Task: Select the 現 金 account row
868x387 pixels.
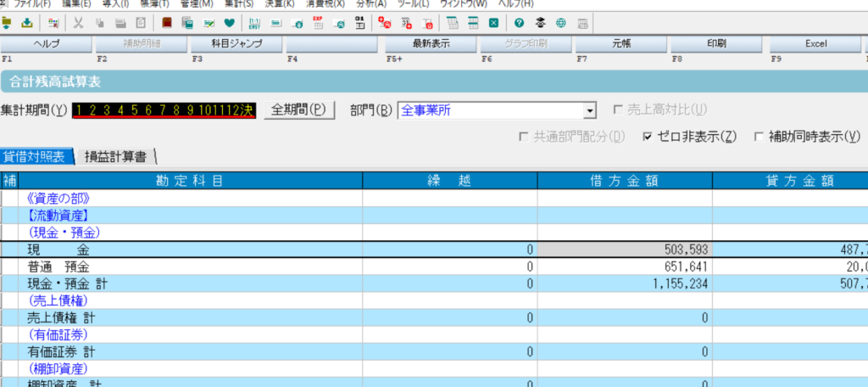Action: pos(434,250)
